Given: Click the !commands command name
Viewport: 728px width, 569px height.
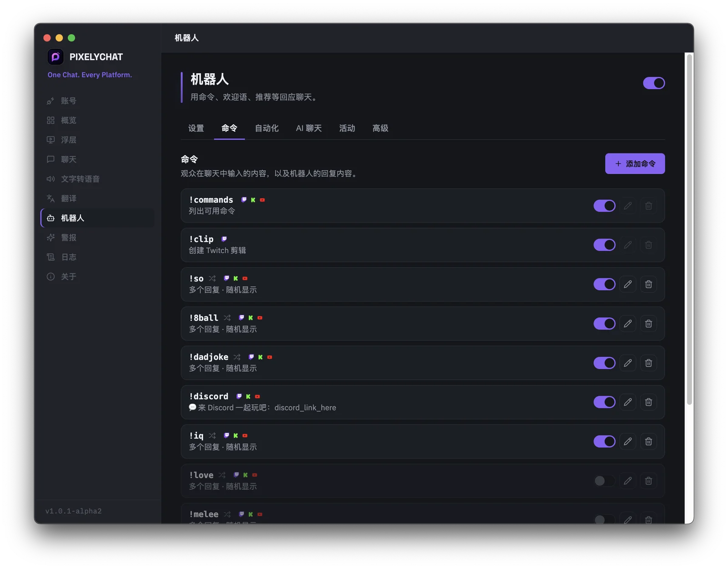Looking at the screenshot, I should point(211,200).
